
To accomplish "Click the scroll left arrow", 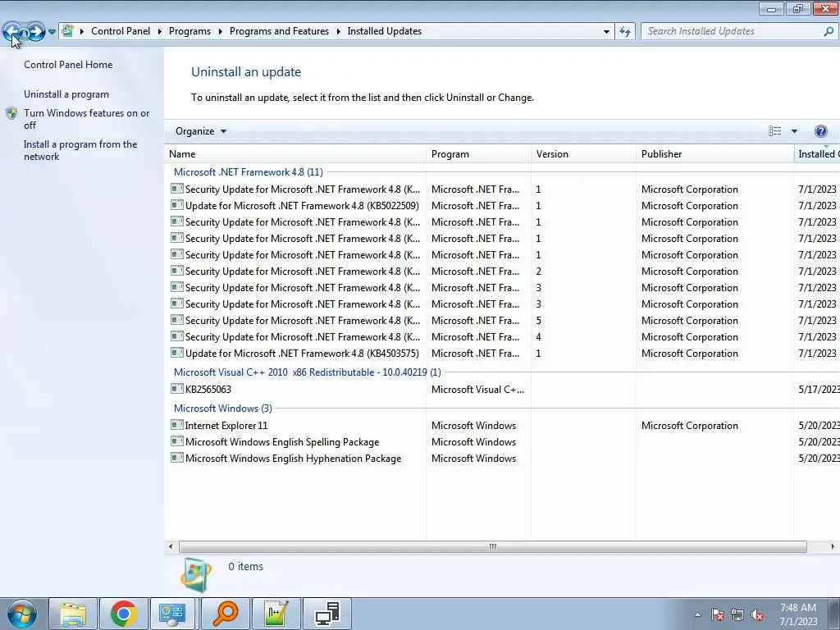I will click(x=171, y=546).
